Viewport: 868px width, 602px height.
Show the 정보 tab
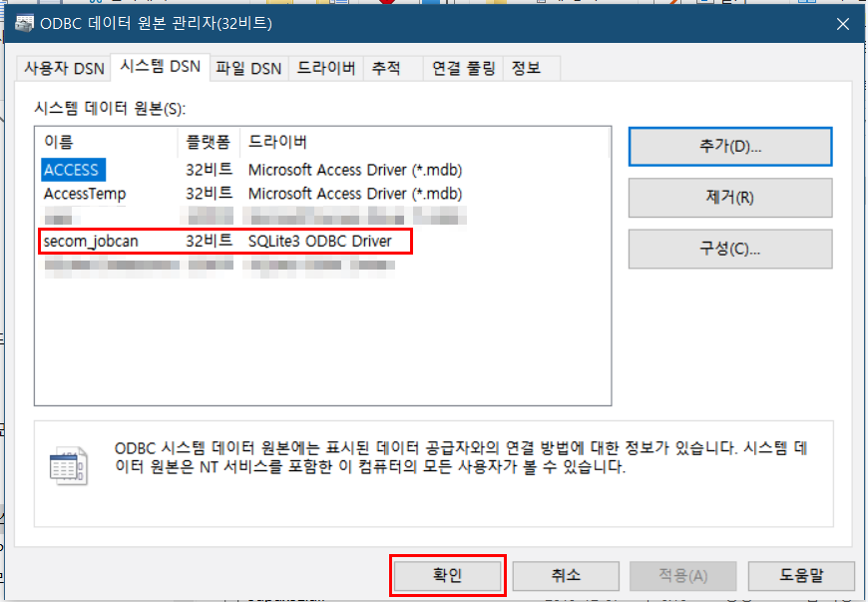526,68
